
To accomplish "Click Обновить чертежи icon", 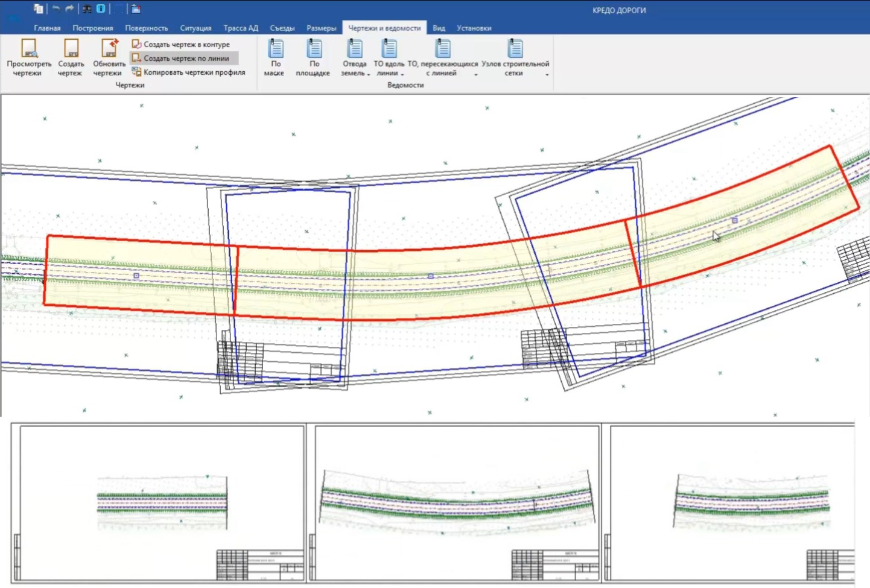I will click(x=109, y=57).
